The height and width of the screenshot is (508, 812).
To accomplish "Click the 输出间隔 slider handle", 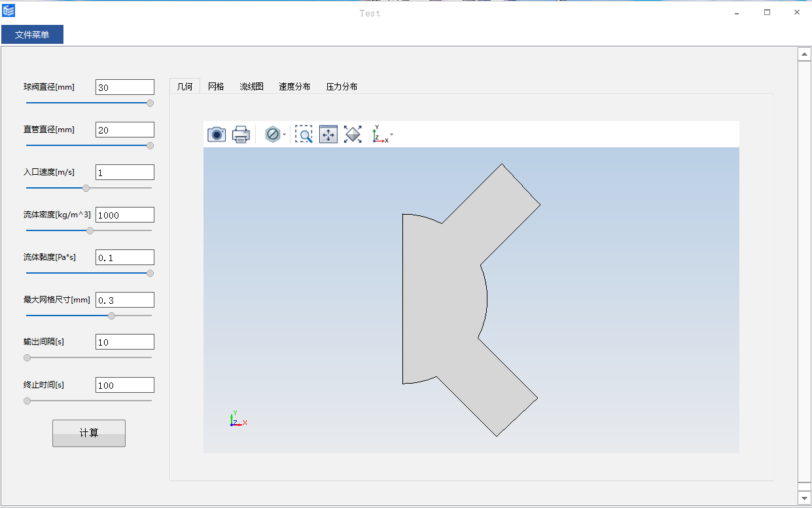I will point(27,357).
